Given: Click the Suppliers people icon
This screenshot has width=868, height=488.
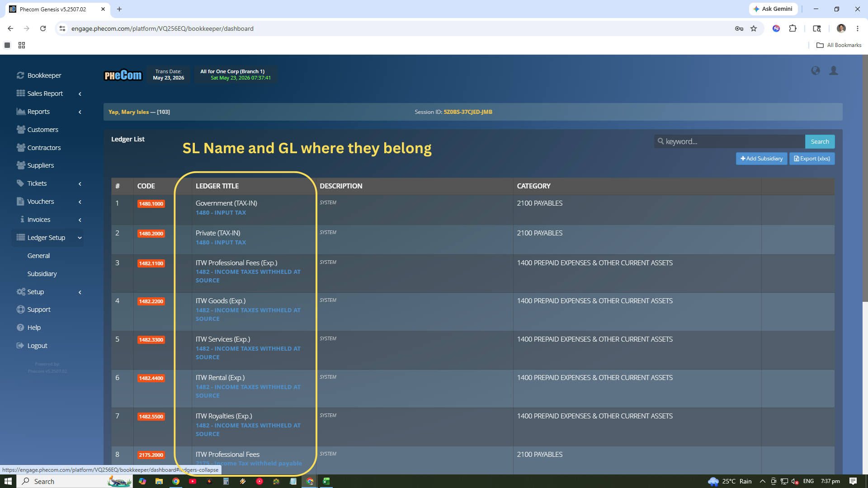Looking at the screenshot, I should pyautogui.click(x=20, y=165).
